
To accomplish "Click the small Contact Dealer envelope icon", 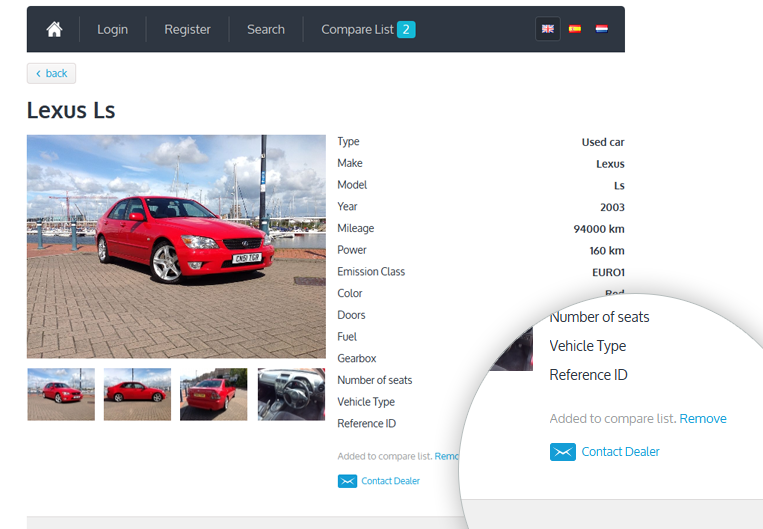I will (x=347, y=481).
